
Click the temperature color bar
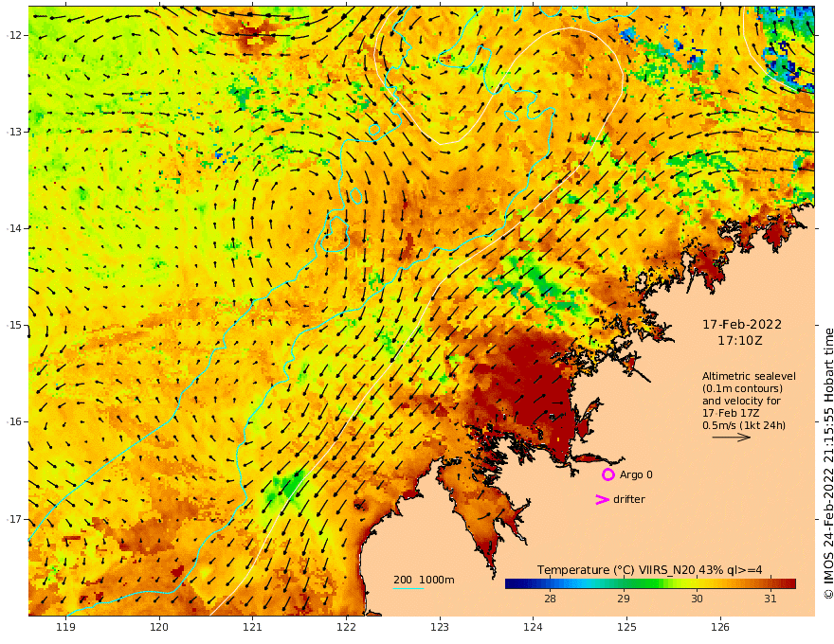click(650, 584)
